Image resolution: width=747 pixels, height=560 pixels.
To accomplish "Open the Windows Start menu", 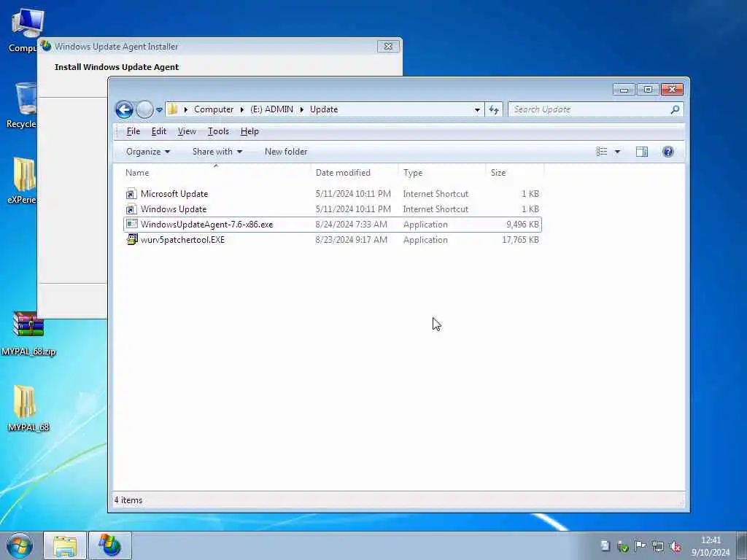I will pyautogui.click(x=20, y=545).
